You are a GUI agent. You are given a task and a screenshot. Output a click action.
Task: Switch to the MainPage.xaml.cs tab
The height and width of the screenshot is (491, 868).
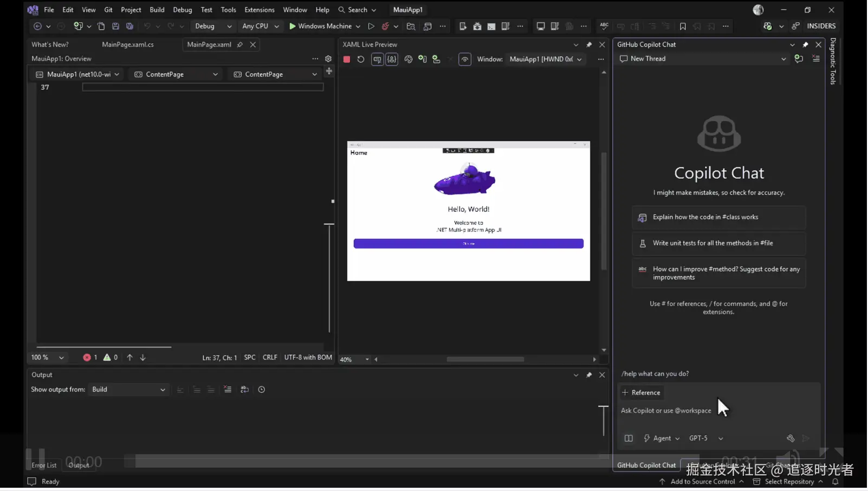pyautogui.click(x=128, y=44)
